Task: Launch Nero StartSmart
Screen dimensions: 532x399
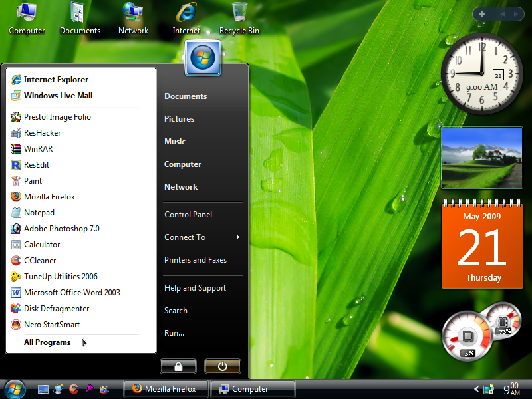Action: click(x=80, y=325)
